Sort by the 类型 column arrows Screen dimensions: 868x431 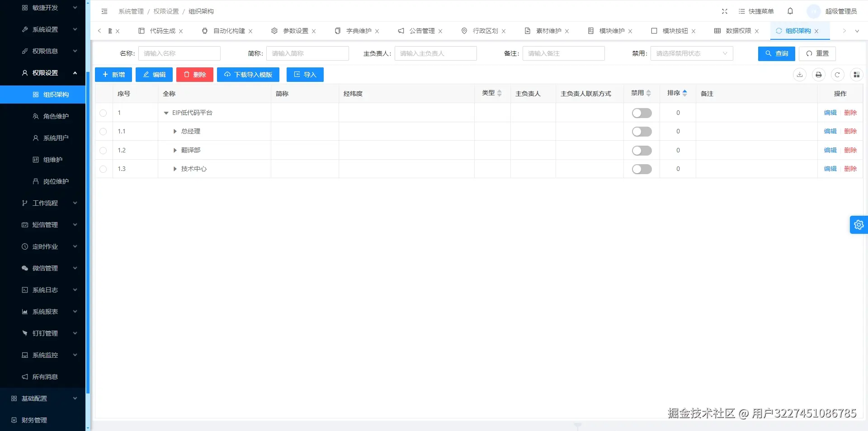click(500, 93)
